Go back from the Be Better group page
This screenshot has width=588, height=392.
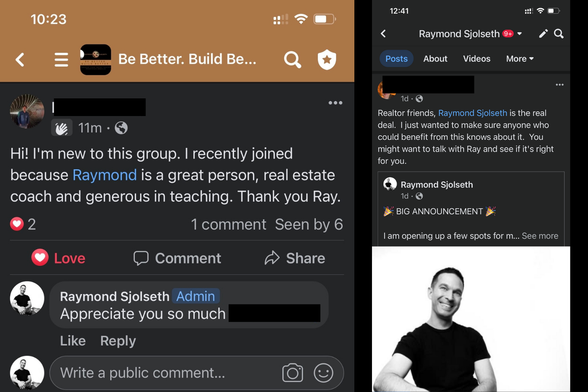[20, 60]
